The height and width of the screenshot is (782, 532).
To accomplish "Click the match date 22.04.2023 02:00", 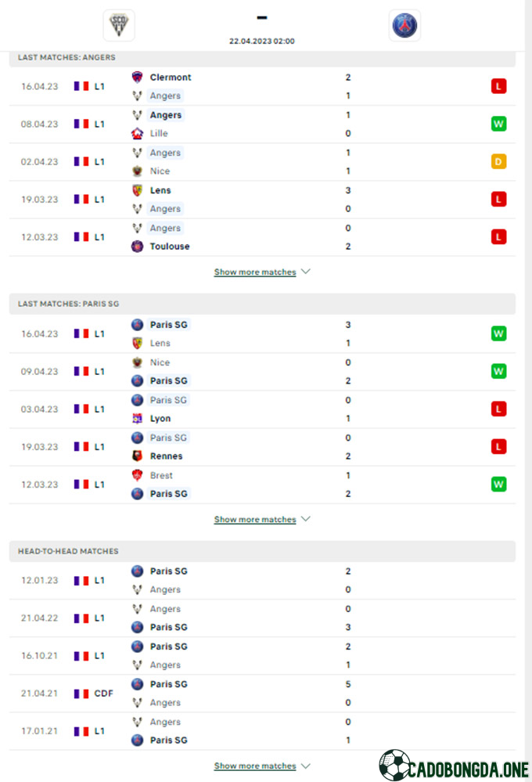I will click(262, 41).
